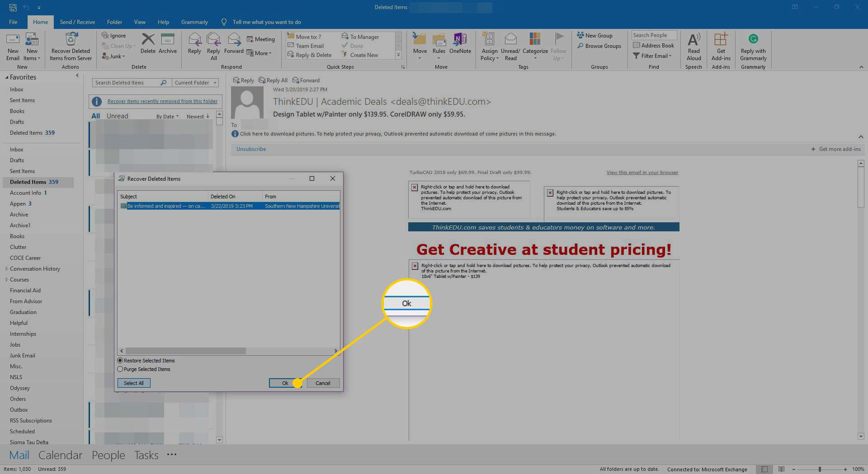Click the Get Add-ins icon
868x474 pixels.
[x=721, y=39]
